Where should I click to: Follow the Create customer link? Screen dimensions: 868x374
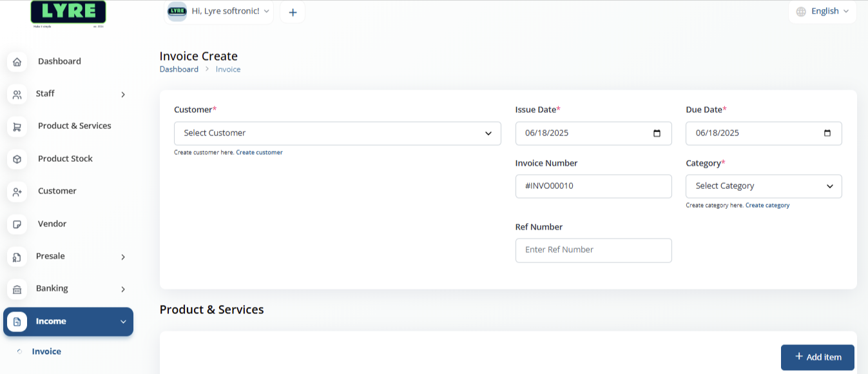point(259,152)
